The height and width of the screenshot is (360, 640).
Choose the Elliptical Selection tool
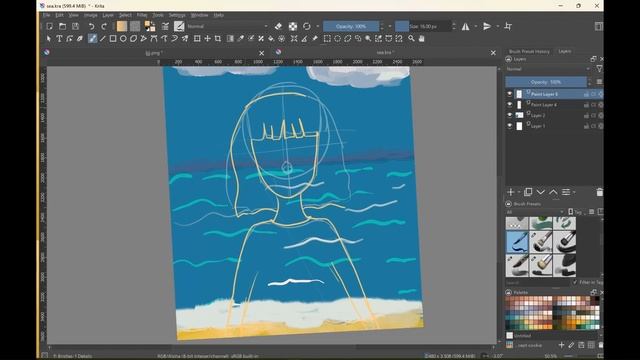338,38
